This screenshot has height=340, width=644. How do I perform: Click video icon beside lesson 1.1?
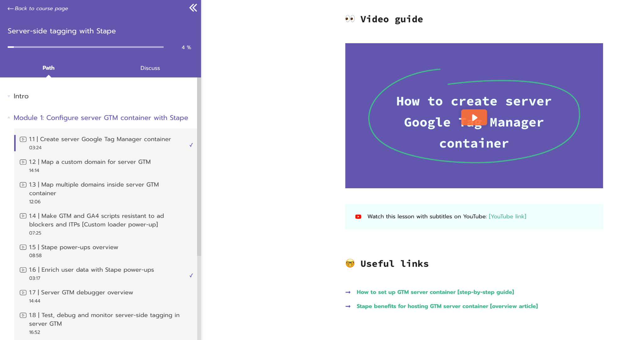[23, 139]
